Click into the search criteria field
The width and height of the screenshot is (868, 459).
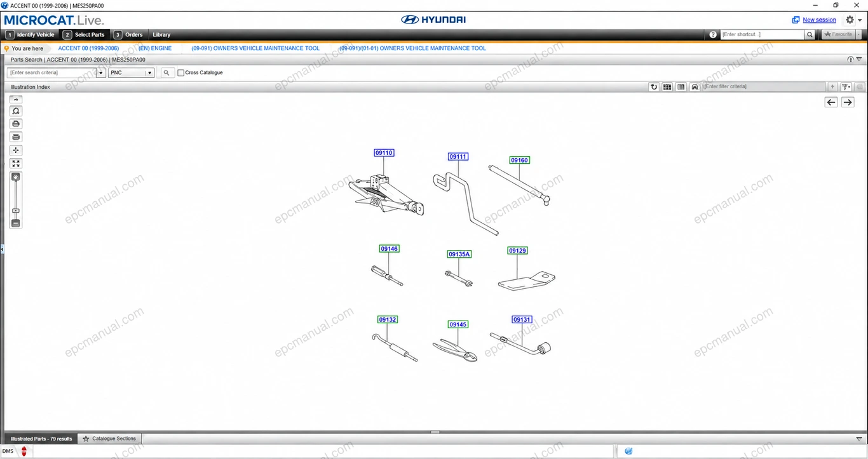click(x=51, y=73)
